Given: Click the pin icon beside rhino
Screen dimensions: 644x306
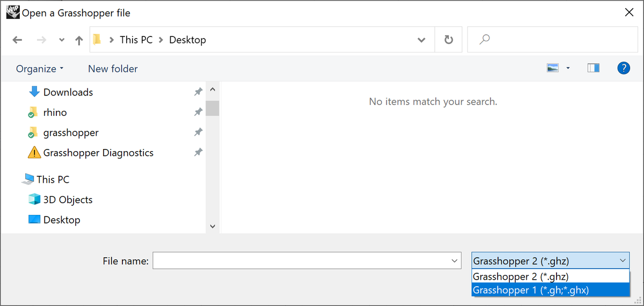Looking at the screenshot, I should click(198, 112).
